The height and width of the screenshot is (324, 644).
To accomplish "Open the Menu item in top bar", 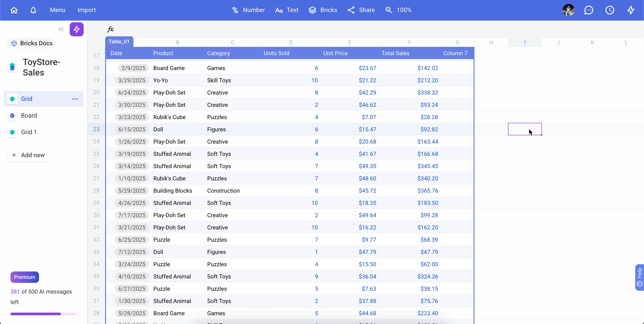I will (57, 10).
